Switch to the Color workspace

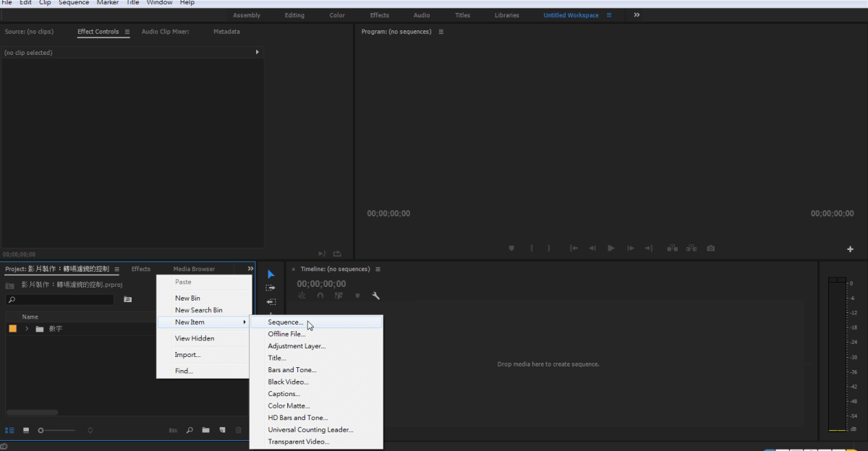[337, 15]
